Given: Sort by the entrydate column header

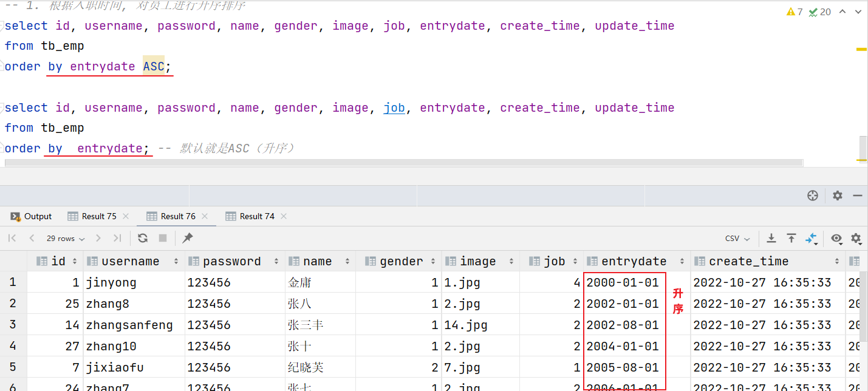Looking at the screenshot, I should click(x=637, y=261).
